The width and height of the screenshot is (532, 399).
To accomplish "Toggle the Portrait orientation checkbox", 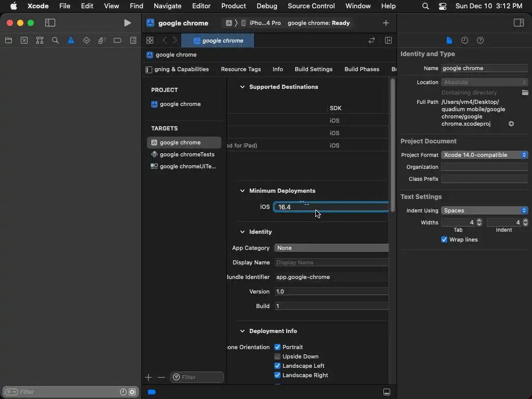I will tap(277, 347).
